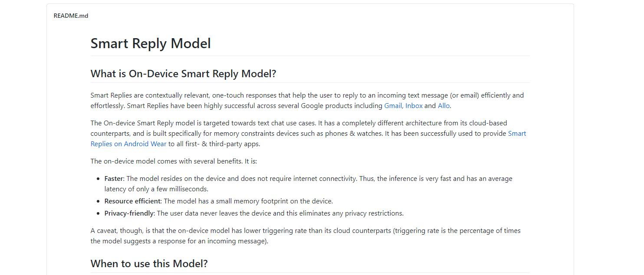This screenshot has width=644, height=275.
Task: Click the bold Resource efficient term
Action: (132, 201)
